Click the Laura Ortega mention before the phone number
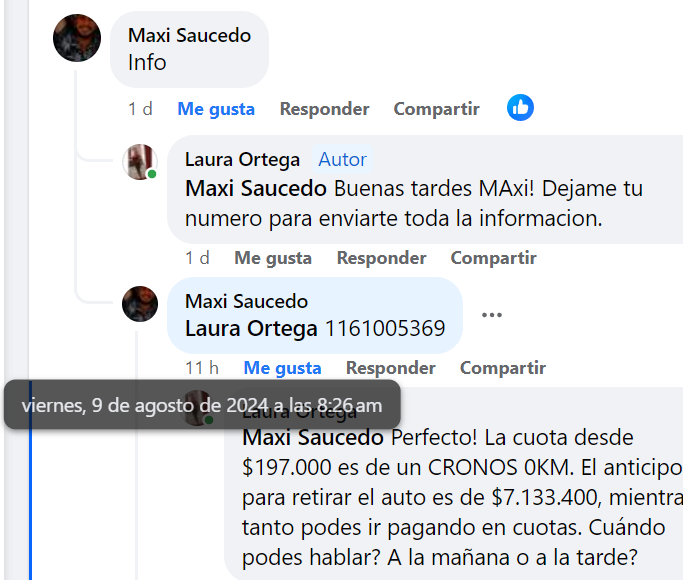Viewport: 683px width, 580px height. [x=251, y=328]
